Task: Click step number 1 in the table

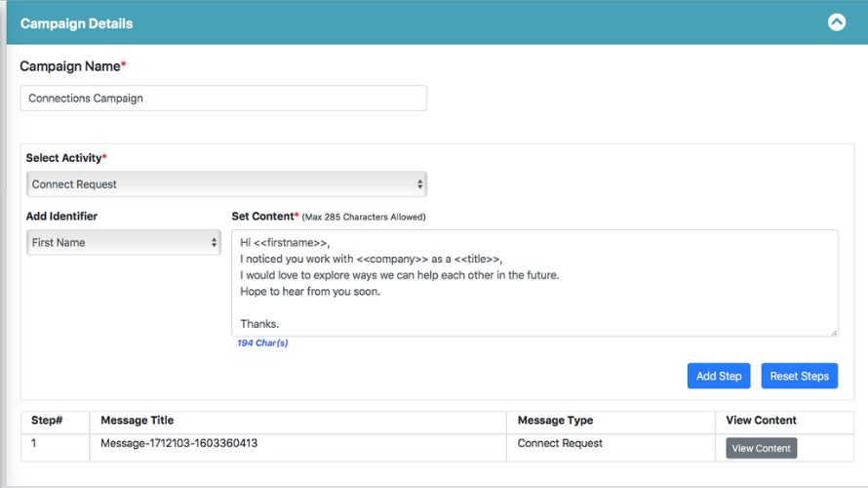Action: [34, 443]
